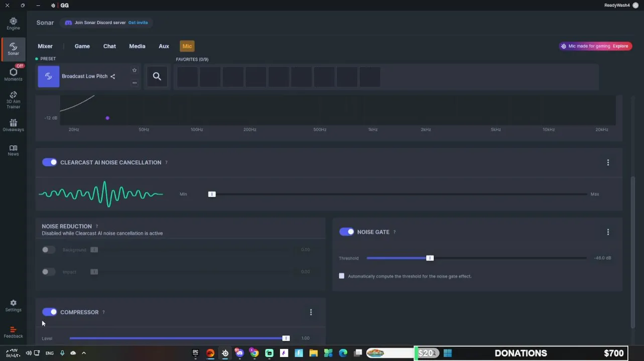Click the ReadyWash4 account name
The height and width of the screenshot is (361, 644).
(x=617, y=5)
